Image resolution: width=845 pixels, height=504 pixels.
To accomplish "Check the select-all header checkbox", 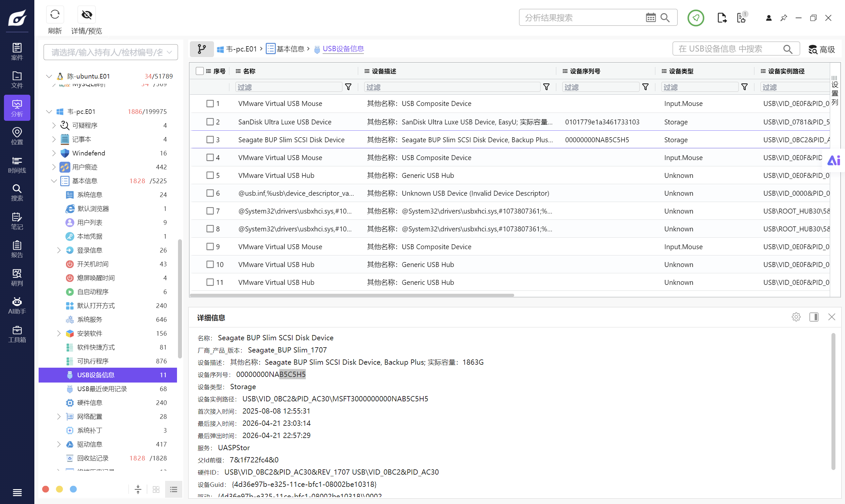I will coord(200,71).
